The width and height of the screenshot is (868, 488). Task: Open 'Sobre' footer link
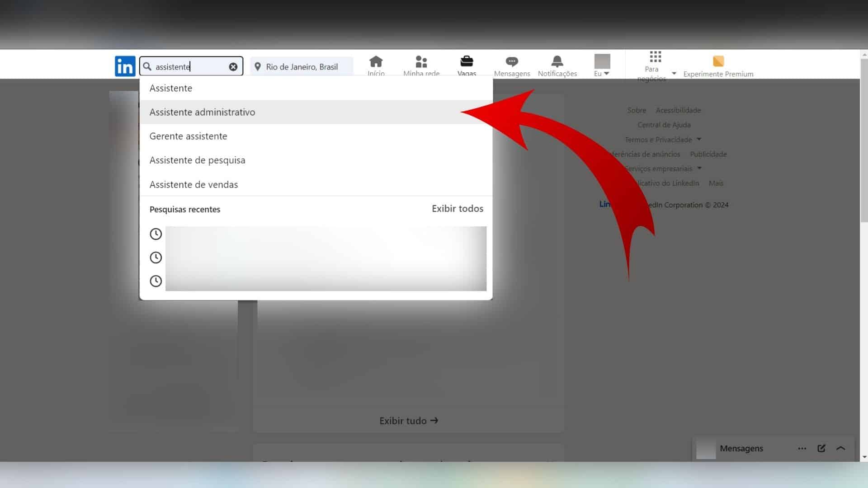click(637, 110)
